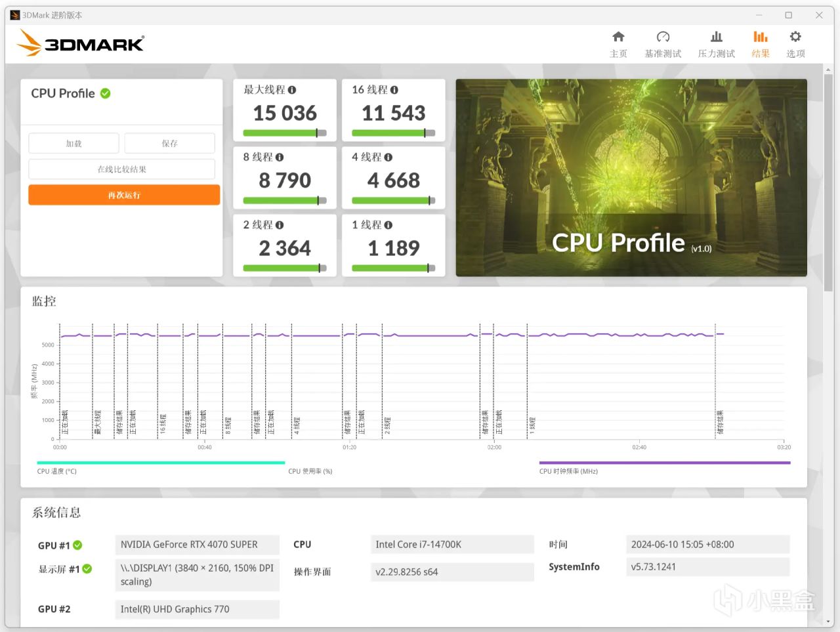This screenshot has width=840, height=632.
Task: Select the 2线程 marker in the monitoring chart
Action: click(x=388, y=425)
